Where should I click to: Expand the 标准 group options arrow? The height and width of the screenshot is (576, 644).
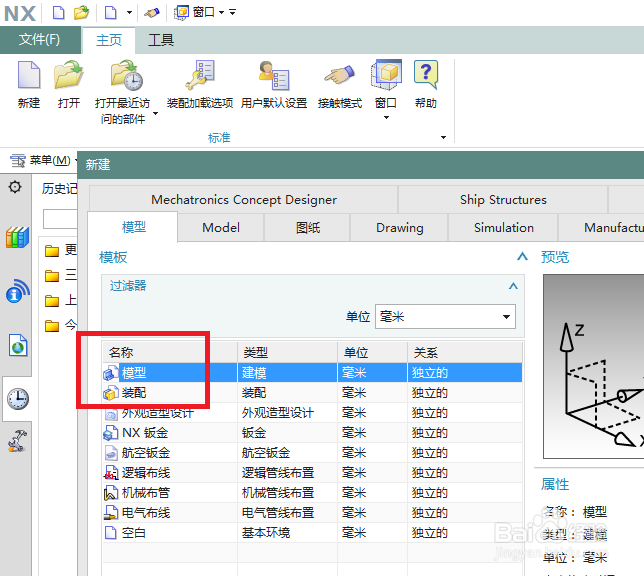point(443,138)
